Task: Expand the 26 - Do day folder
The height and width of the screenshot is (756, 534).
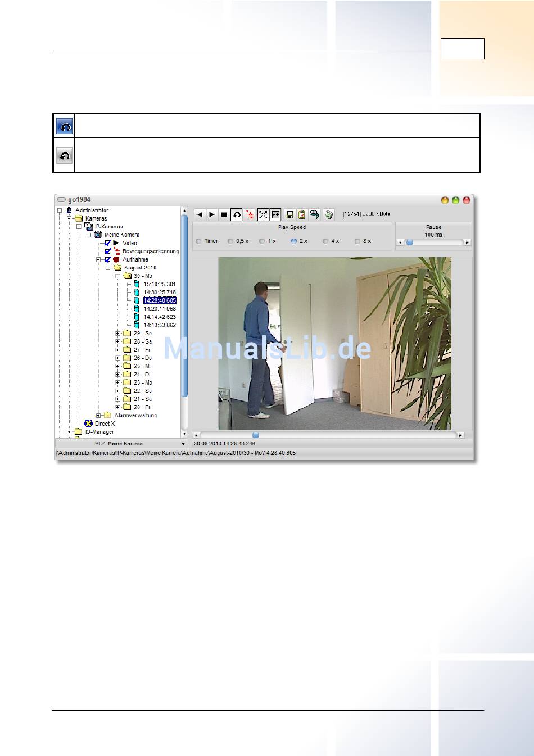Action: 118,358
